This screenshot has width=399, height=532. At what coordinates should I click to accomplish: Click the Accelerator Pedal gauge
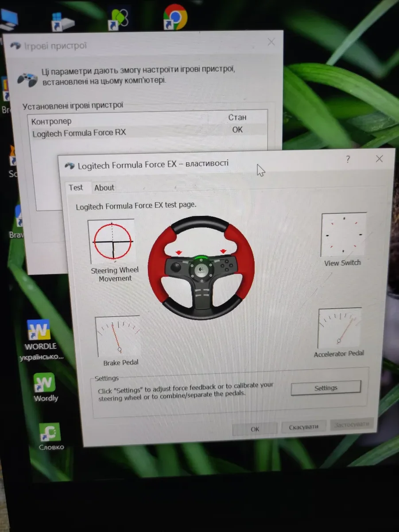click(x=340, y=329)
